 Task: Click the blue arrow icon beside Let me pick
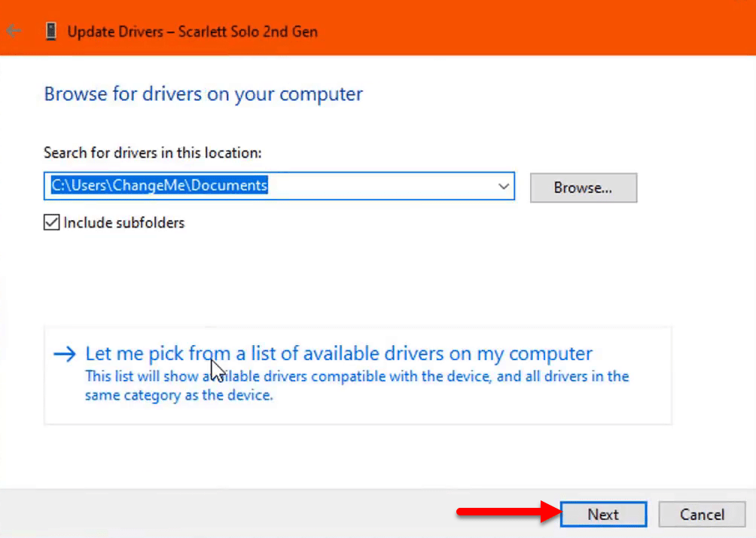[x=65, y=354]
